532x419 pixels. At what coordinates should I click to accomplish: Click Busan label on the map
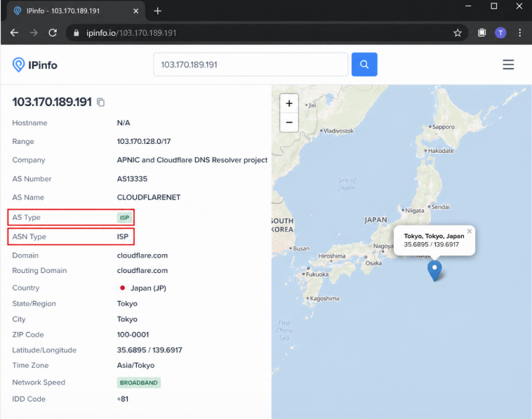coord(301,248)
